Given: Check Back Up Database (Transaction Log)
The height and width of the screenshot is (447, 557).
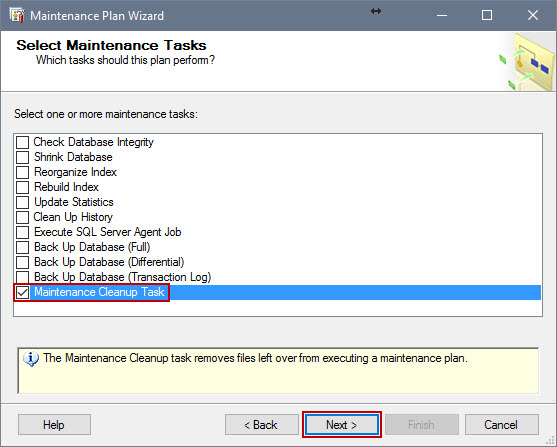Looking at the screenshot, I should (22, 277).
